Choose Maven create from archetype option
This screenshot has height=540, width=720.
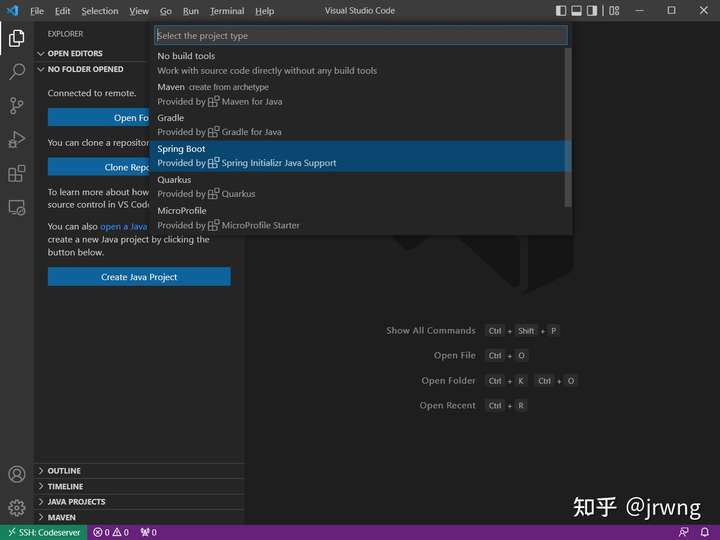pyautogui.click(x=358, y=94)
